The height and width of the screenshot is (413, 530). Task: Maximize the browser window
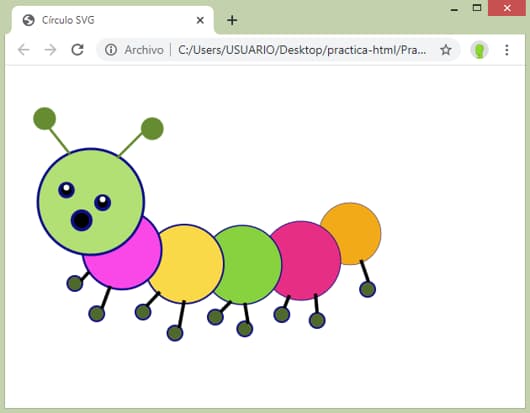point(477,8)
